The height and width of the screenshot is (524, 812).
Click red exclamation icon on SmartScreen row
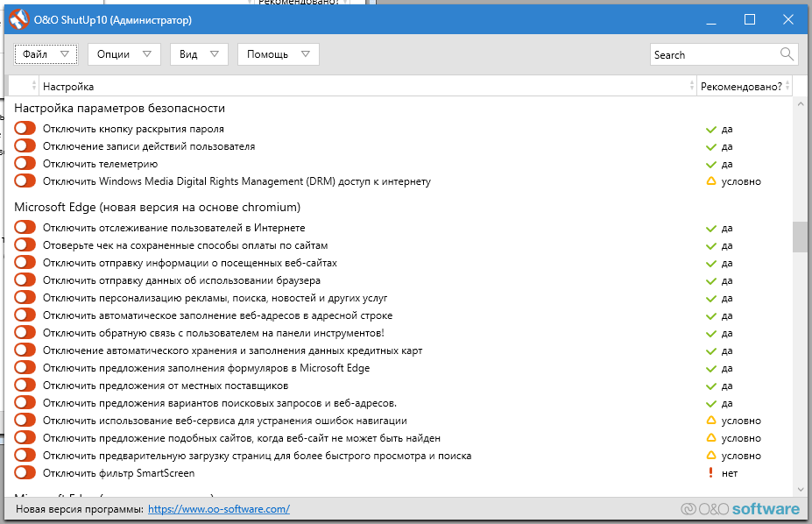[710, 473]
